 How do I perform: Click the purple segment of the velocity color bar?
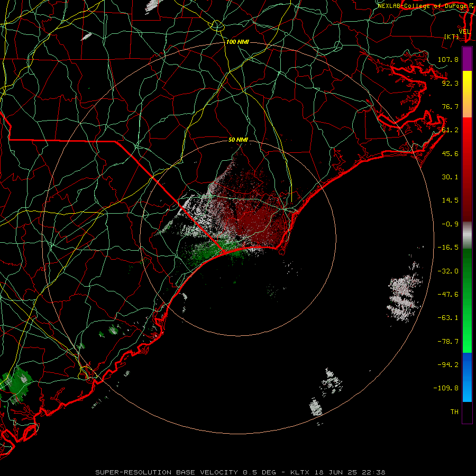pos(467,59)
